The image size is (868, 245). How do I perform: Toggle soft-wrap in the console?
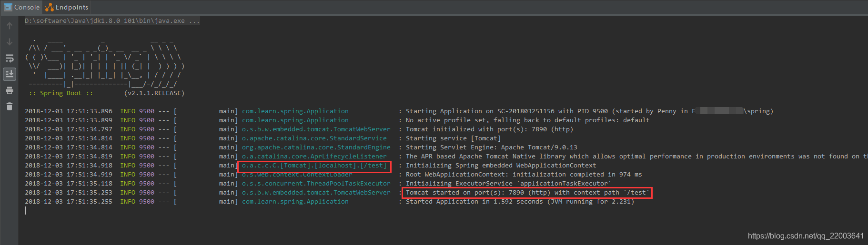(x=10, y=58)
